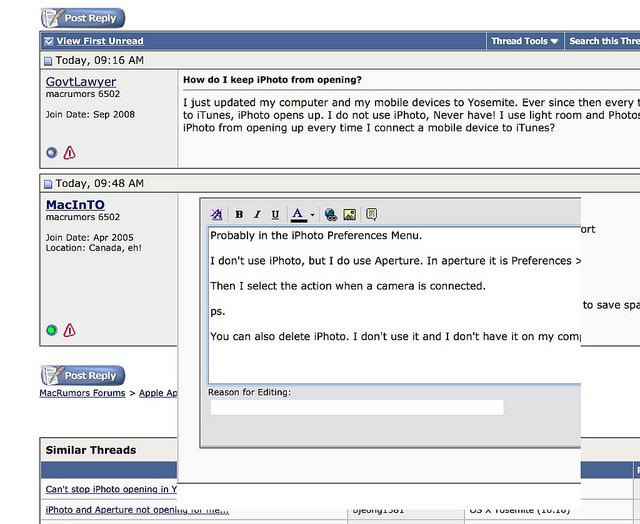Wrap selection in quote tags icon

(x=371, y=214)
